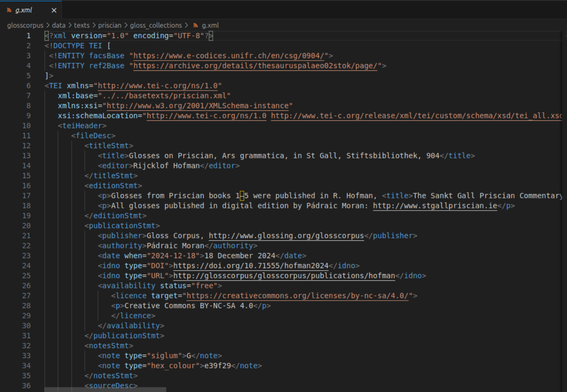The image size is (567, 392).
Task: Click the XML file icon in the g.xml tab
Action: pyautogui.click(x=9, y=10)
